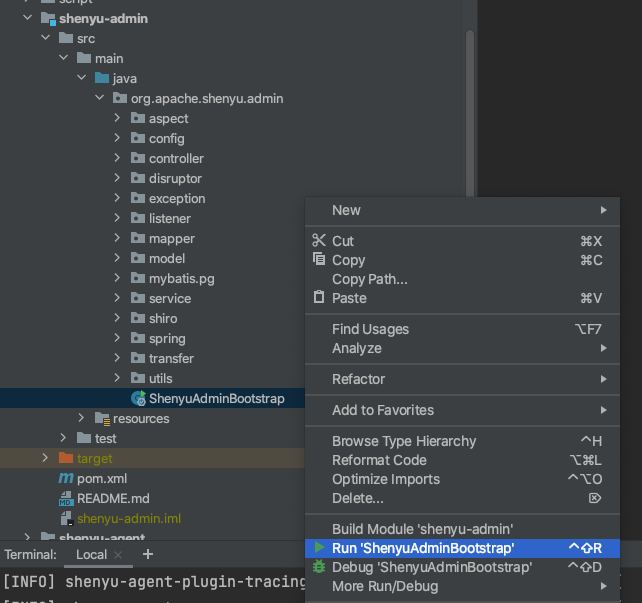
Task: Click the green Run arrow icon
Action: tap(319, 548)
